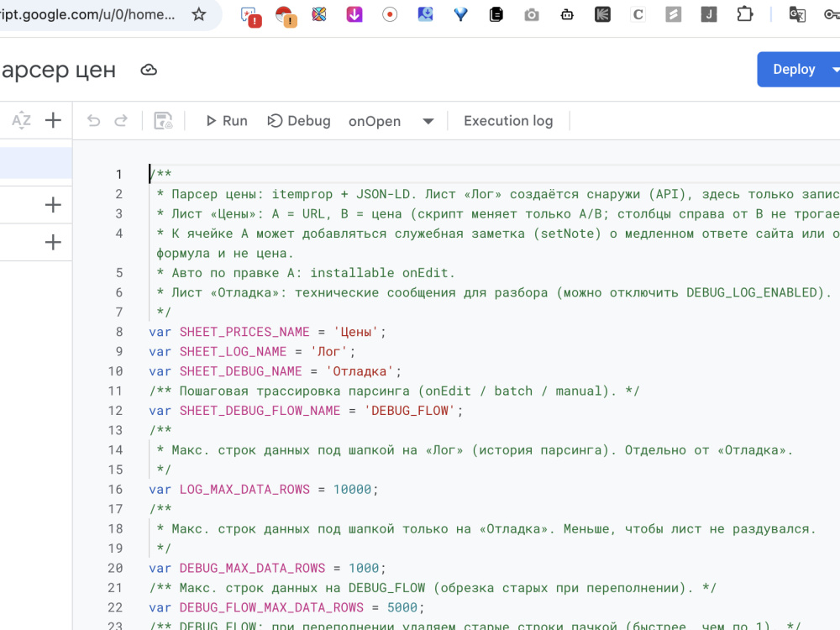Click value 5000 on line 22
The width and height of the screenshot is (840, 630).
pyautogui.click(x=402, y=607)
